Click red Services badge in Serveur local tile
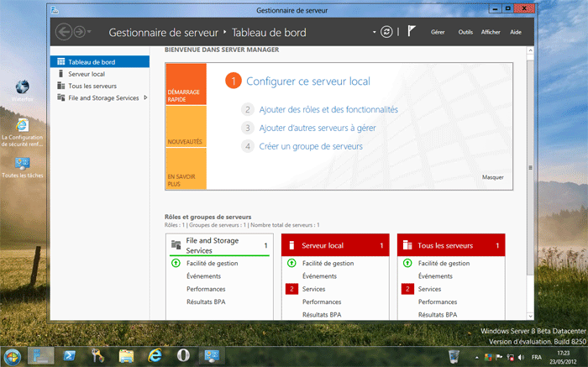 [x=291, y=289]
